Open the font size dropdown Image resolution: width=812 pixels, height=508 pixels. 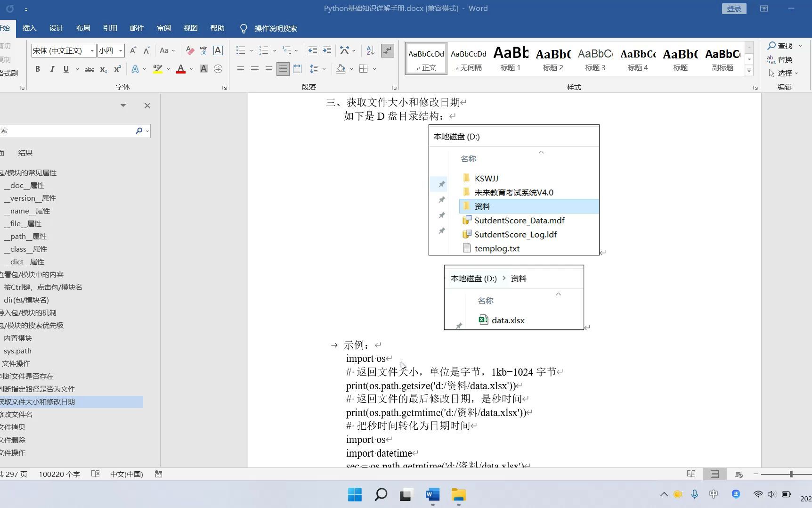(120, 50)
